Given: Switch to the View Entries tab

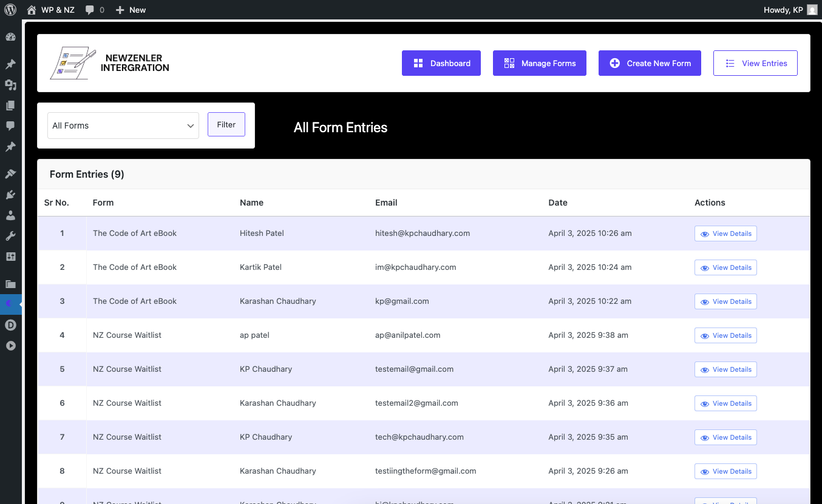Looking at the screenshot, I should 755,63.
